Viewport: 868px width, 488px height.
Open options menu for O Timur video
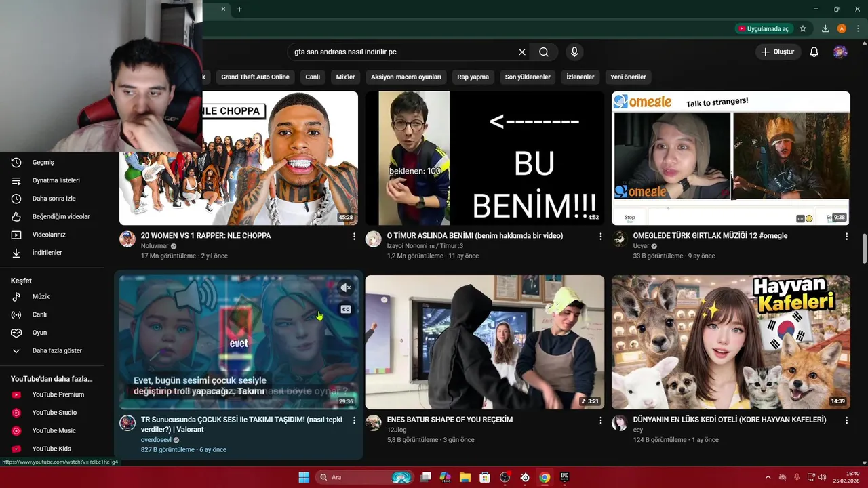(x=600, y=237)
